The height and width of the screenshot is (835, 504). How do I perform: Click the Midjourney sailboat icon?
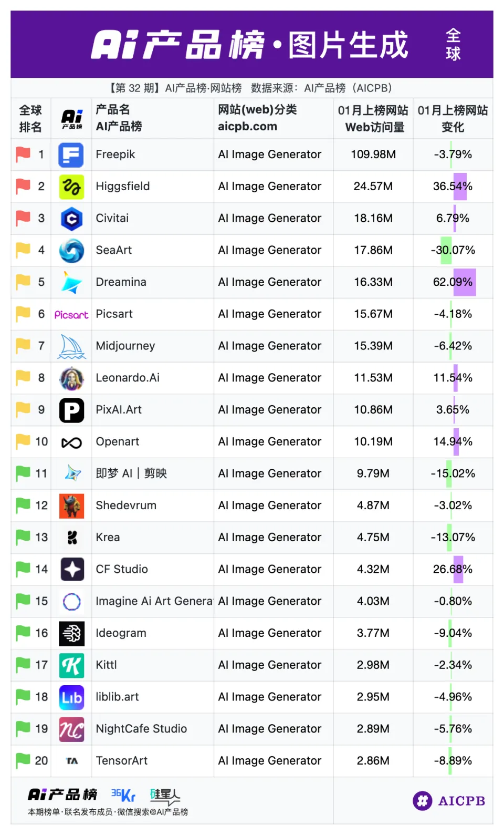[x=71, y=347]
